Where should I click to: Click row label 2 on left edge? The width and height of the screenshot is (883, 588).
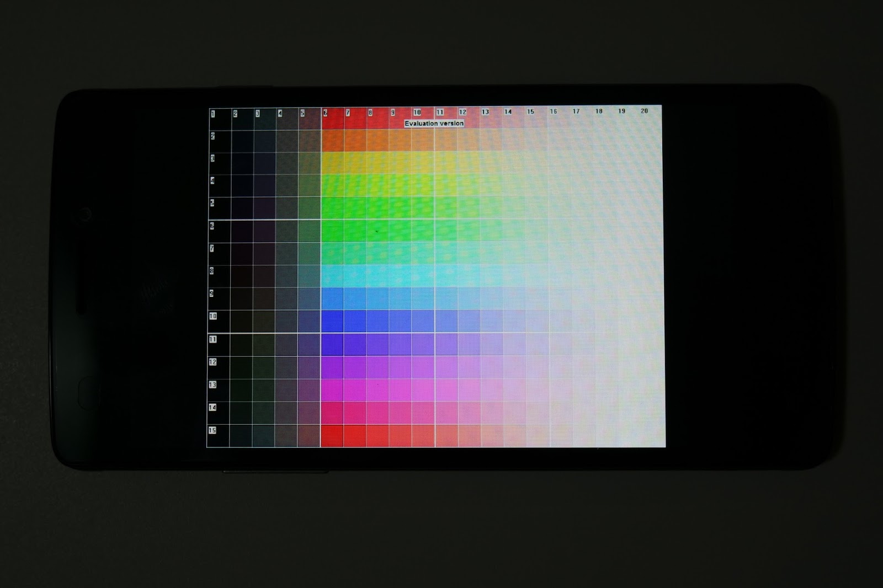[212, 136]
